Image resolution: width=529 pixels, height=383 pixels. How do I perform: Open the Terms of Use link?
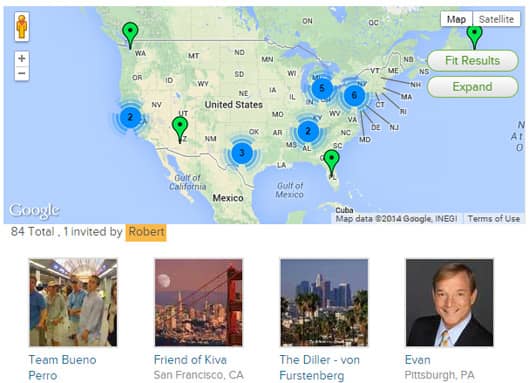tap(494, 219)
